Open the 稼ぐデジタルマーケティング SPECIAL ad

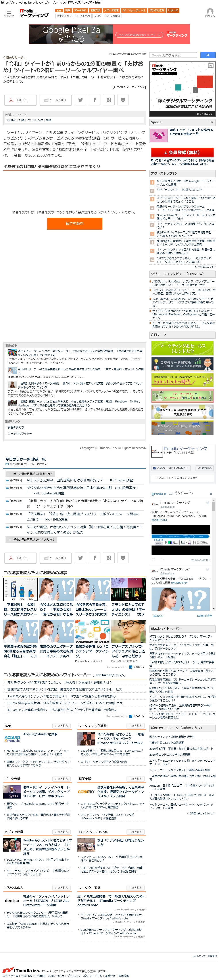pos(182,89)
